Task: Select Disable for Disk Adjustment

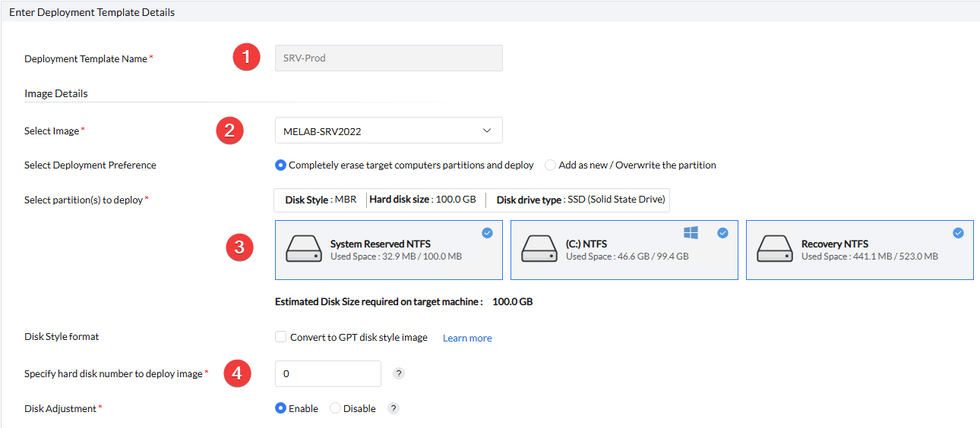Action: point(336,408)
